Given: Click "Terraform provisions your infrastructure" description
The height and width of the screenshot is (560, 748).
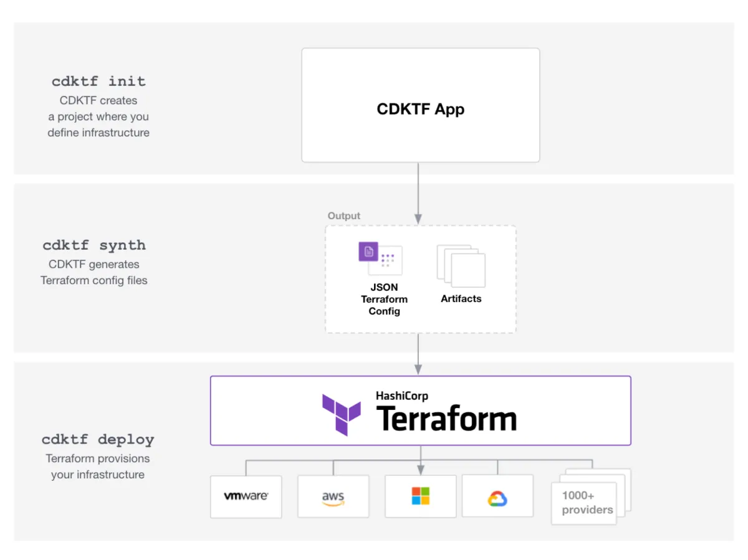Looking at the screenshot, I should pos(98,467).
